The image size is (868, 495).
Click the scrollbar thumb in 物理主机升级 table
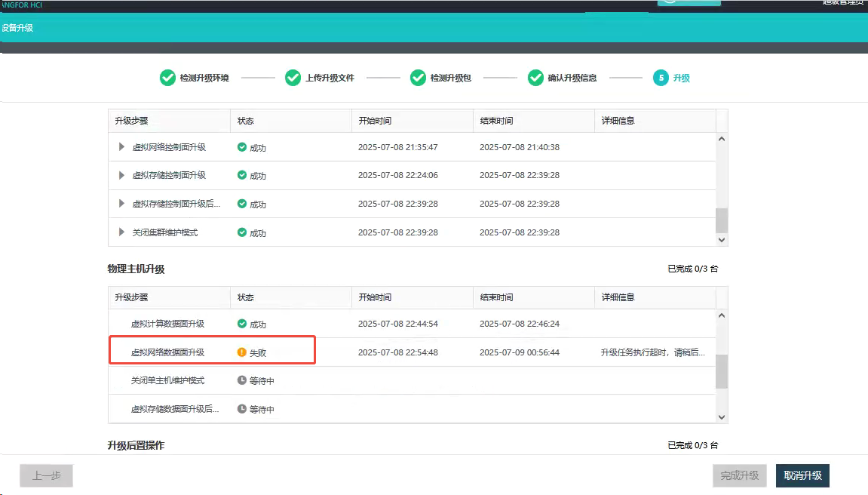pos(722,371)
